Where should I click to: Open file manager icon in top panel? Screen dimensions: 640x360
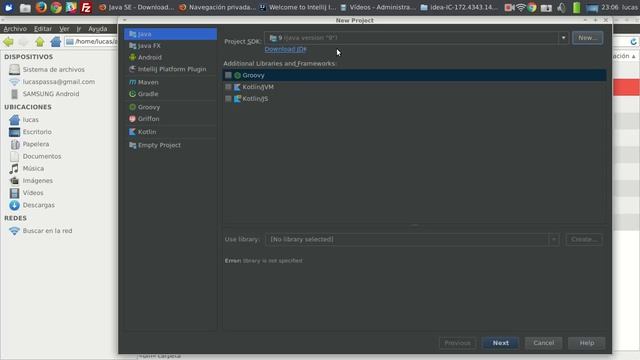(25, 7)
